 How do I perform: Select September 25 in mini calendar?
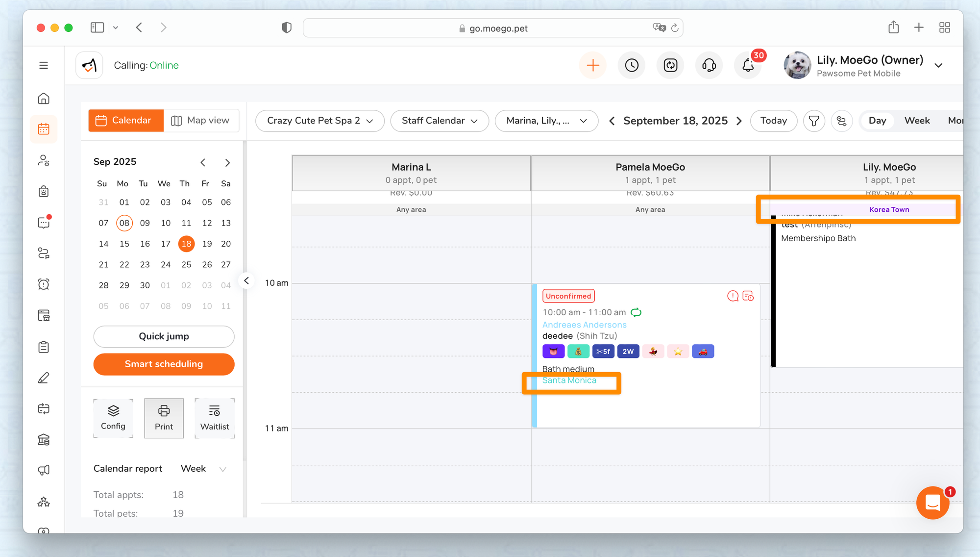186,264
